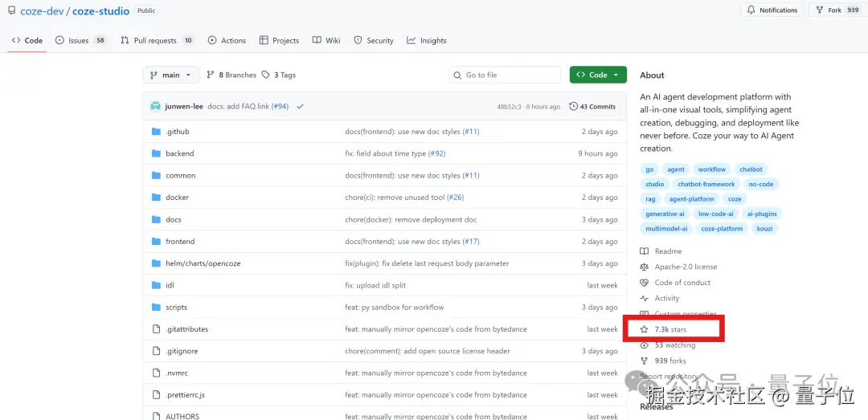Open the .prettierrc.js file
The image size is (868, 420).
tap(185, 395)
